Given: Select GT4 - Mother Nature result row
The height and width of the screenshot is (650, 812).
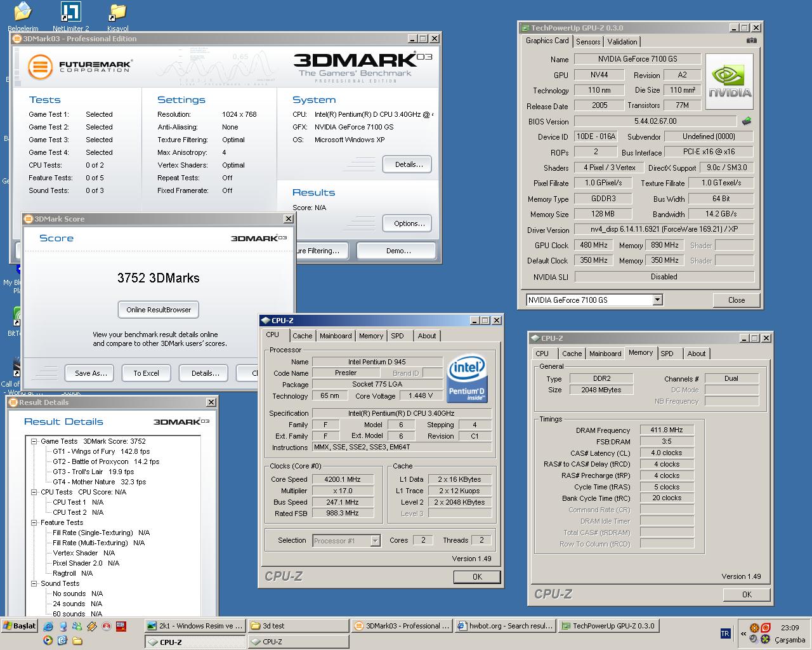Looking at the screenshot, I should click(x=99, y=482).
